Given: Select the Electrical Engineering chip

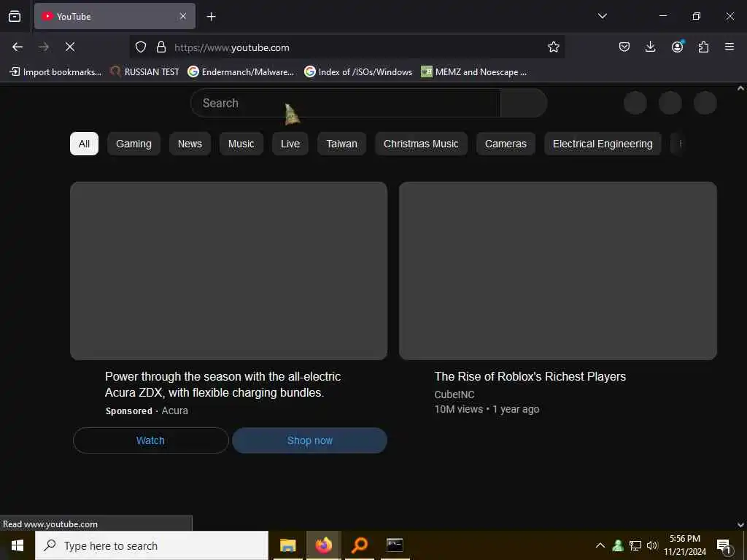Looking at the screenshot, I should (x=603, y=144).
